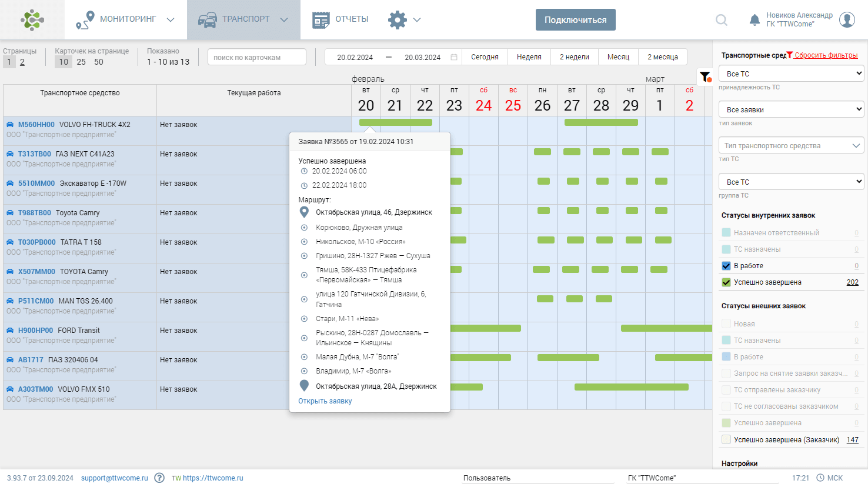The width and height of the screenshot is (868, 487).
Task: Open 'Все заявки' type dropdown
Action: click(x=792, y=109)
